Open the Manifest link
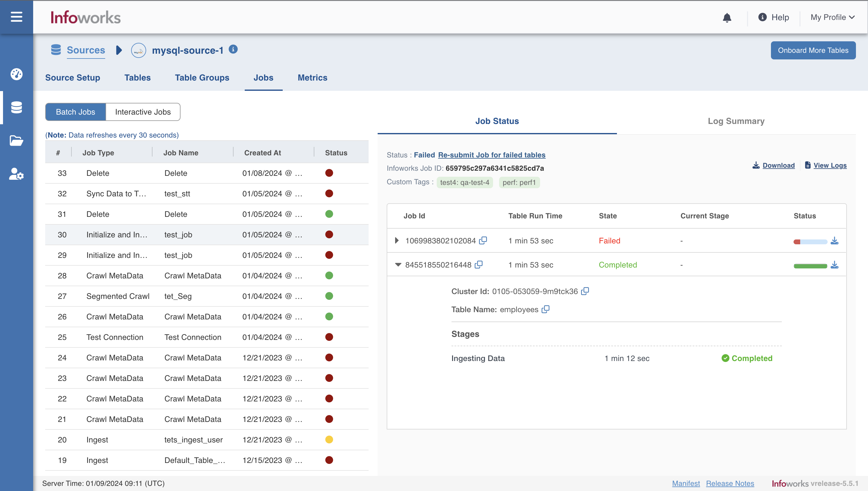 pos(686,483)
